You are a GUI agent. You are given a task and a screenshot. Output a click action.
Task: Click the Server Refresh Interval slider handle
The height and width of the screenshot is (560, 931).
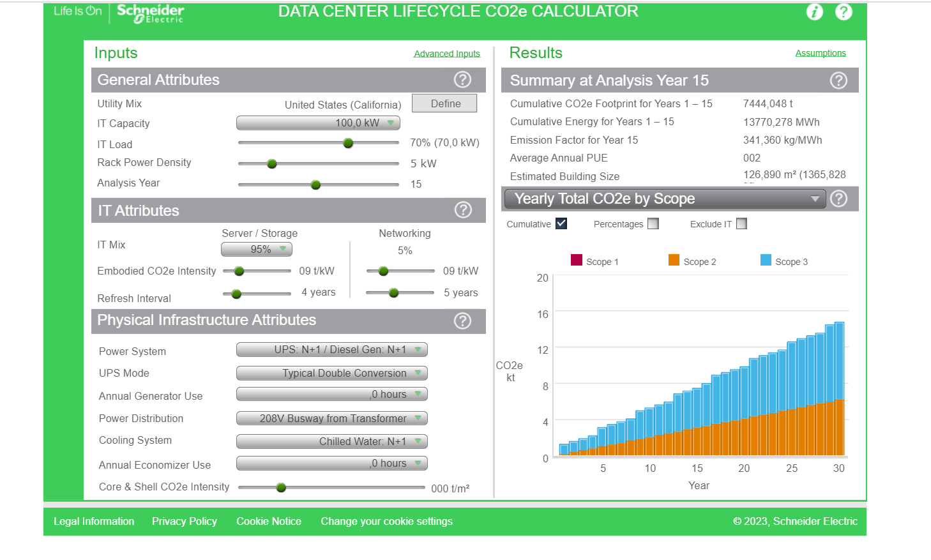[x=236, y=294]
